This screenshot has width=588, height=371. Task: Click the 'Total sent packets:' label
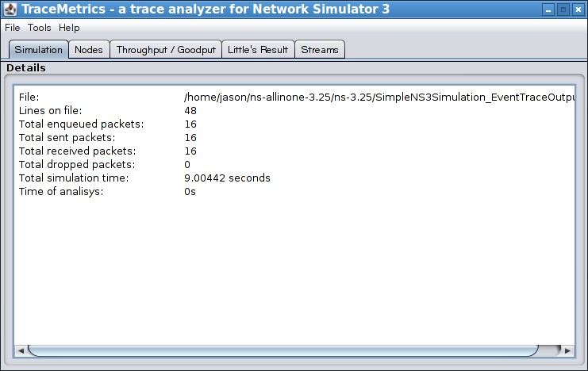tap(67, 137)
